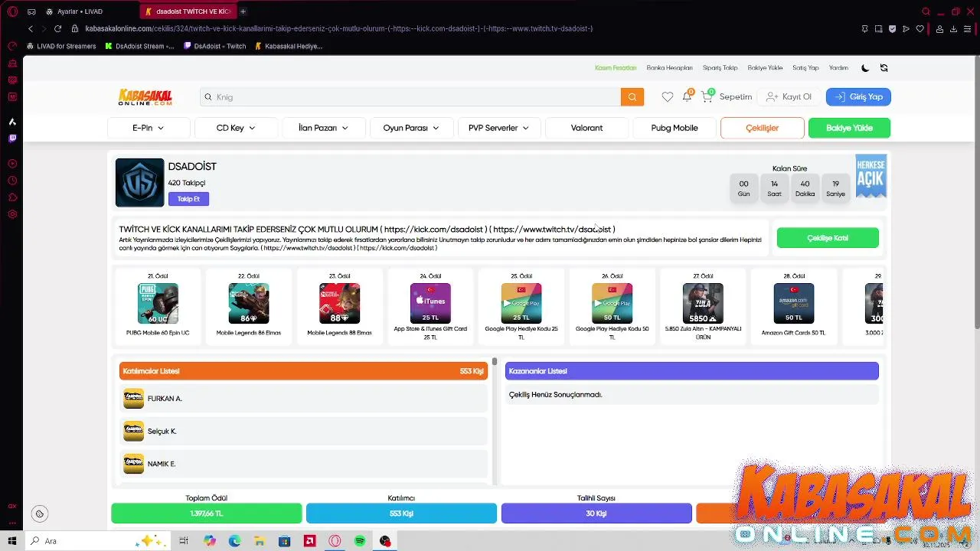Open the sidebar extensions cube icon

click(12, 197)
